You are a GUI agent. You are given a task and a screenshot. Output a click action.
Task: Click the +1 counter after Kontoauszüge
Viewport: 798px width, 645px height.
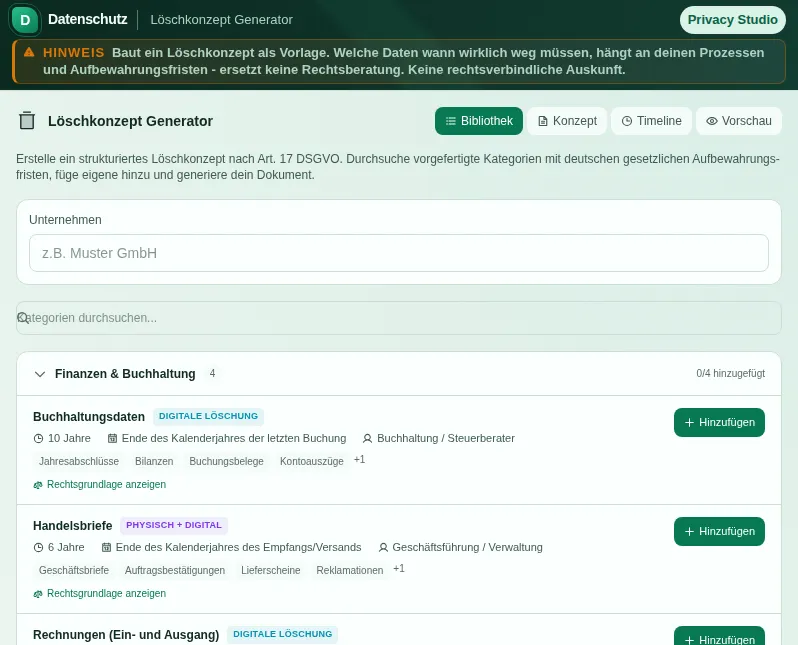[x=359, y=460]
